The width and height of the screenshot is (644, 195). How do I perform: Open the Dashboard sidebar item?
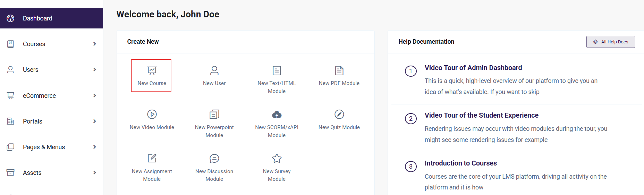[x=51, y=18]
